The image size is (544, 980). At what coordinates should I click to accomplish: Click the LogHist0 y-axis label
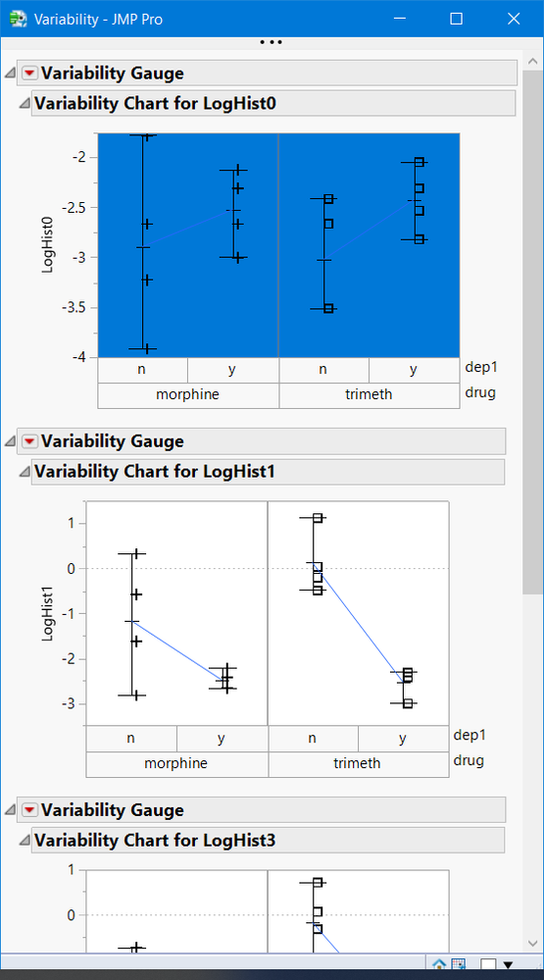click(48, 245)
